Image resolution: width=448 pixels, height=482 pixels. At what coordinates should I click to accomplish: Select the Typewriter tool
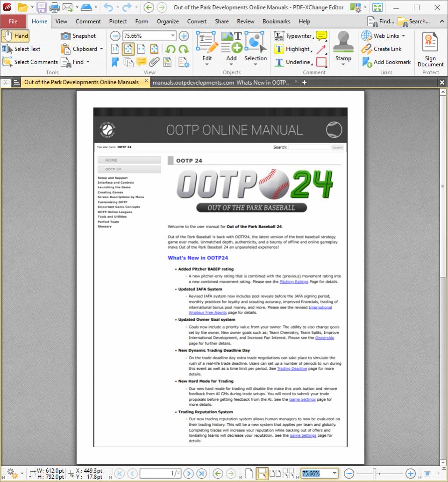click(x=293, y=36)
